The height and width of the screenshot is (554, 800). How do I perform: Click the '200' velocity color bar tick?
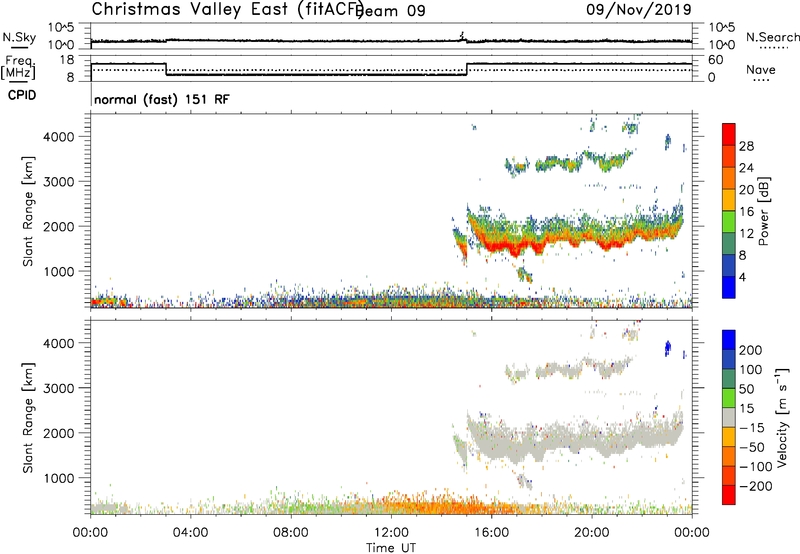[x=751, y=350]
